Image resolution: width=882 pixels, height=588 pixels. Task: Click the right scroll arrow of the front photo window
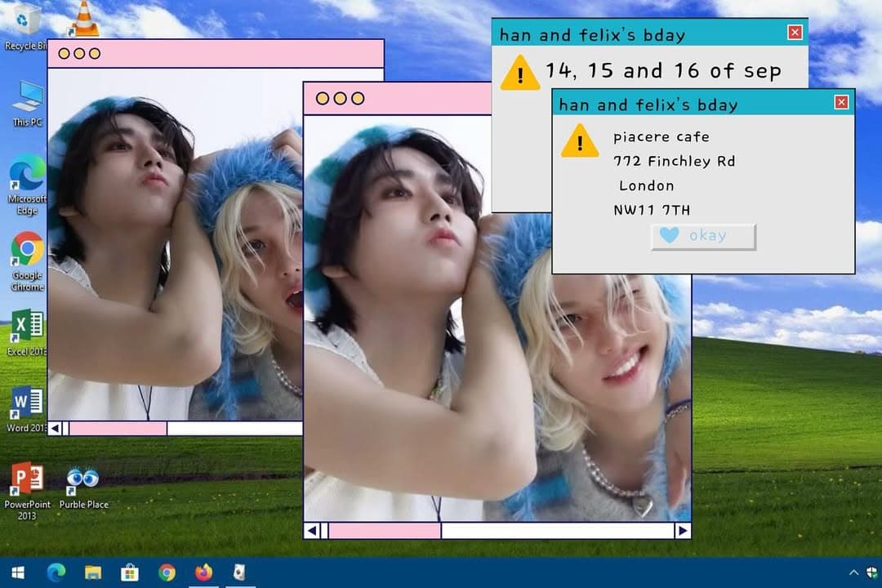(682, 531)
